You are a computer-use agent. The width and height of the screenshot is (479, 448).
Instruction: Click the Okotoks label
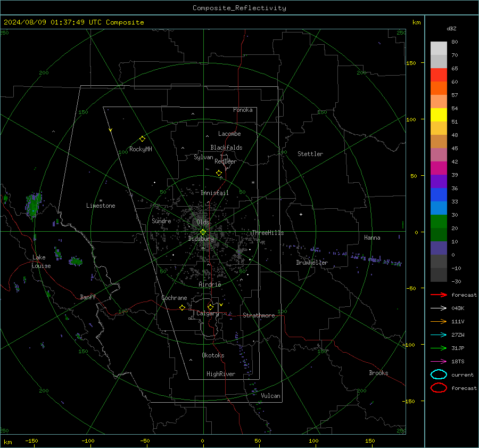[213, 355]
